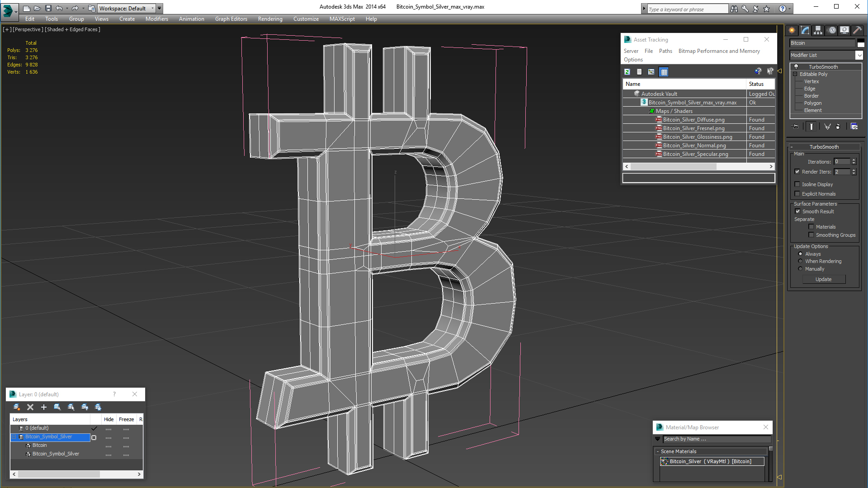Click the New Scene icon in quick toolbar
This screenshot has width=868, height=488.
26,8
